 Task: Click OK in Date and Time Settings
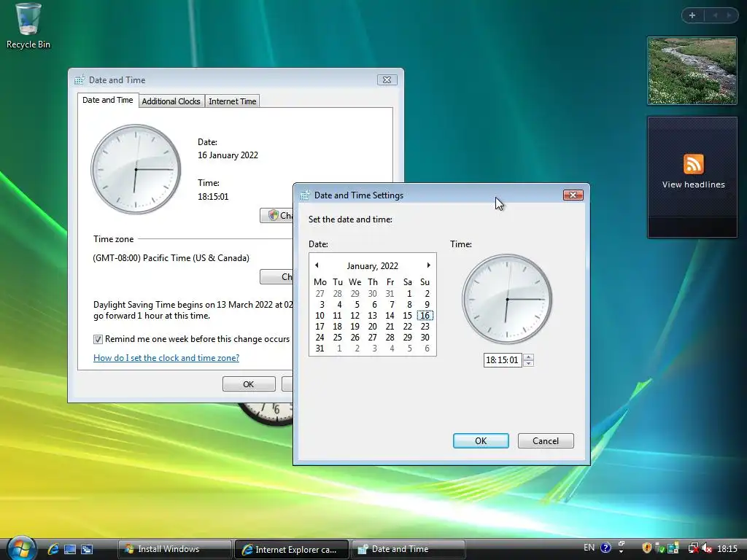pos(481,441)
